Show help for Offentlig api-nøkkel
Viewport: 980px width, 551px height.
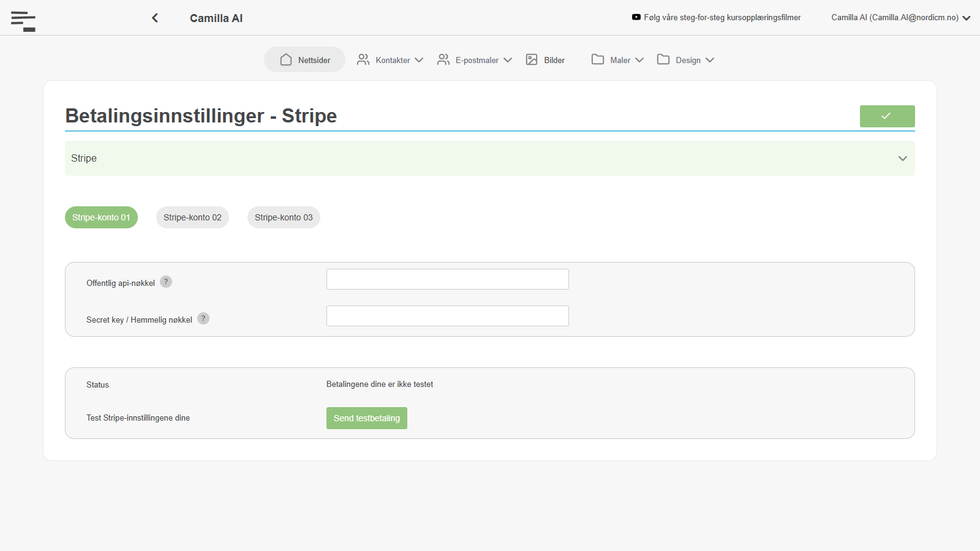click(x=166, y=282)
